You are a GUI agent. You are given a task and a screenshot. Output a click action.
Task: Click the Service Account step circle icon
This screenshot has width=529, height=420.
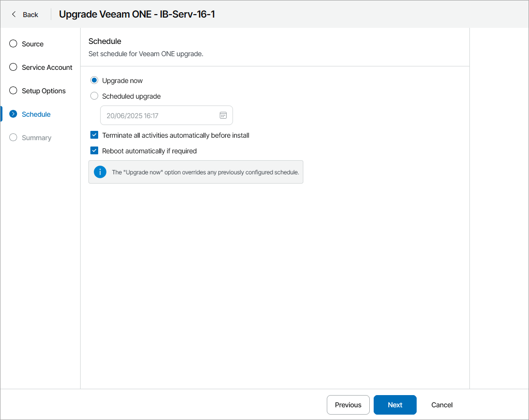pos(13,67)
